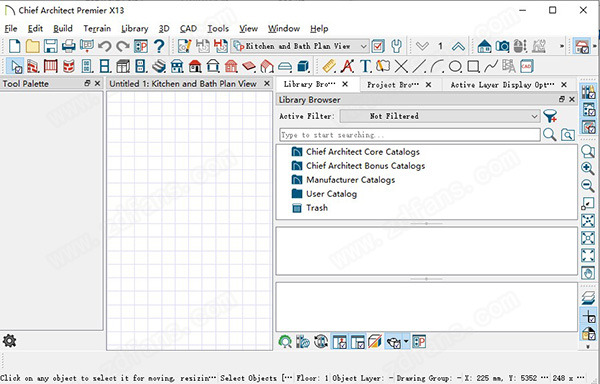Select the Tape Measure tool
Viewport: 600px width, 384px height.
click(329, 67)
